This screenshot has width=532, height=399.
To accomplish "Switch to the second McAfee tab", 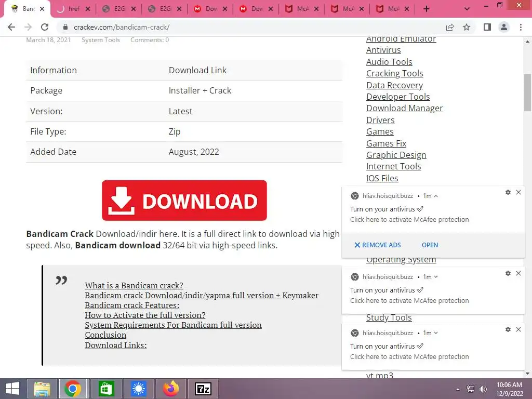I will click(x=347, y=9).
